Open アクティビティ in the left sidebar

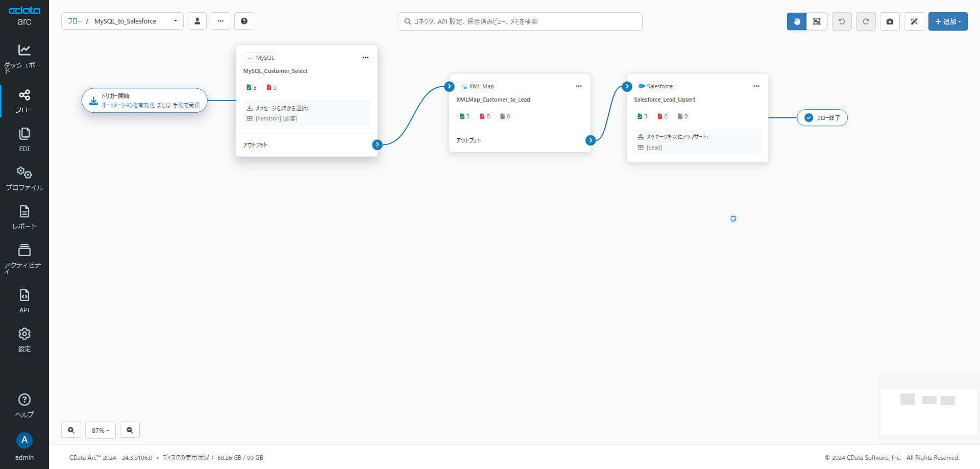tap(24, 259)
